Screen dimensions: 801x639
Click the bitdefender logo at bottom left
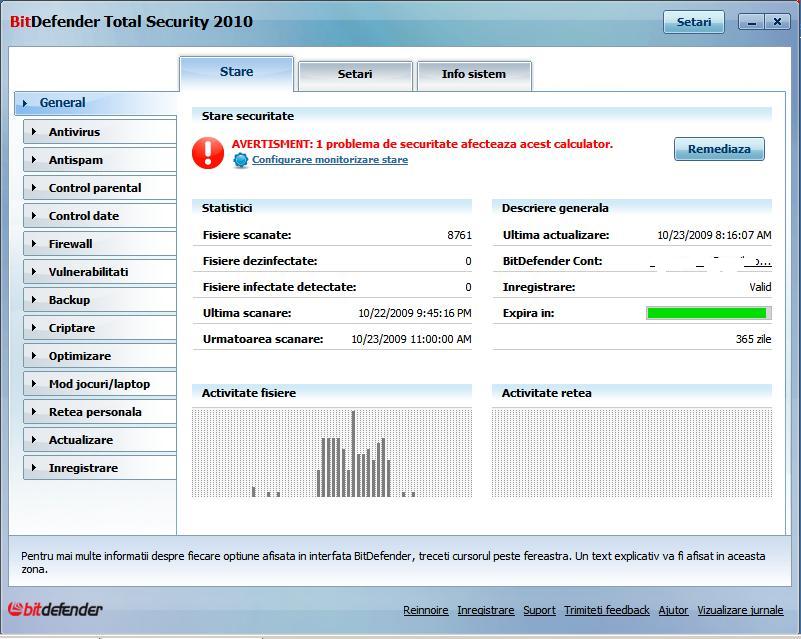(x=55, y=609)
